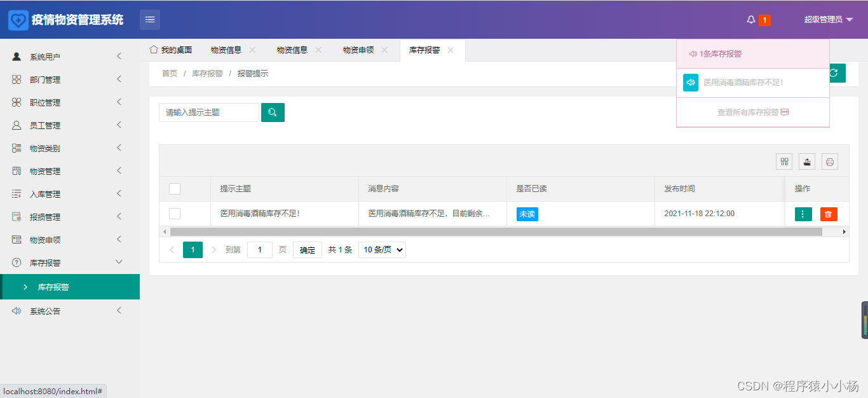Click the 库存报警 breadcrumb link

click(x=207, y=74)
